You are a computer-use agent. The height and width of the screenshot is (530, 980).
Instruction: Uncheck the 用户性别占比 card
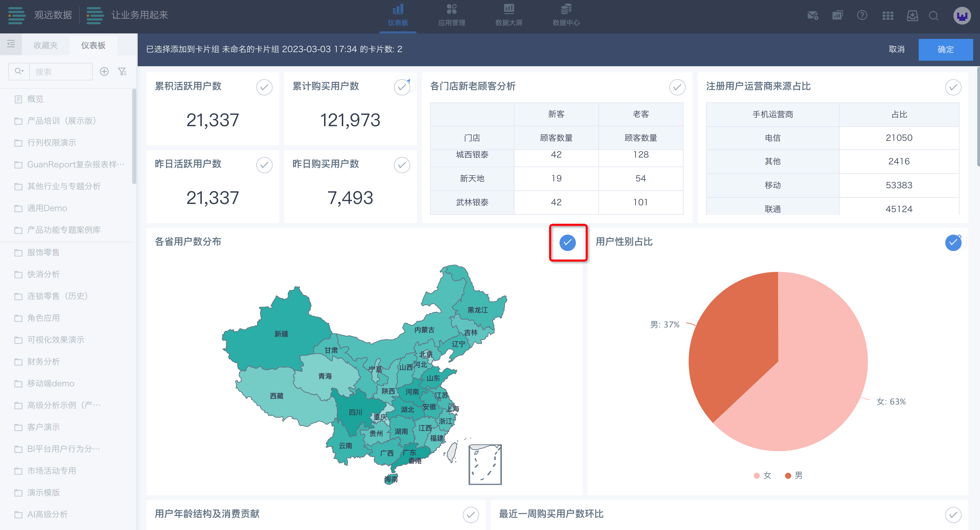point(953,242)
